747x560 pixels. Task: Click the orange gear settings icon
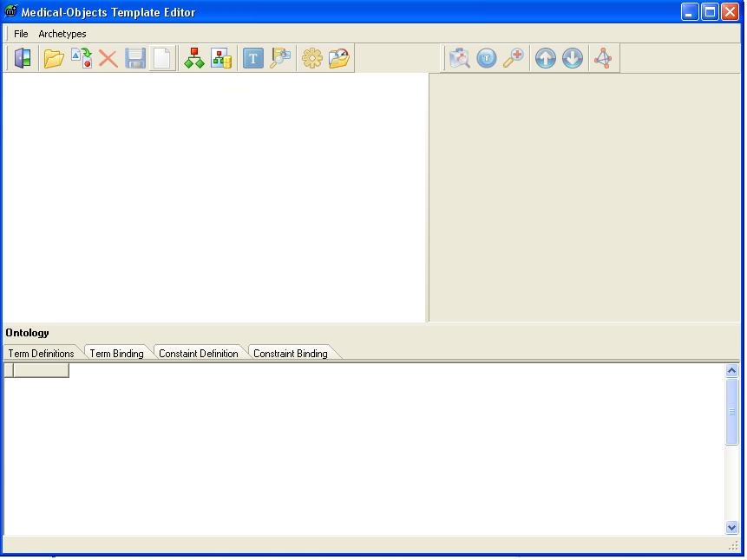(x=311, y=59)
